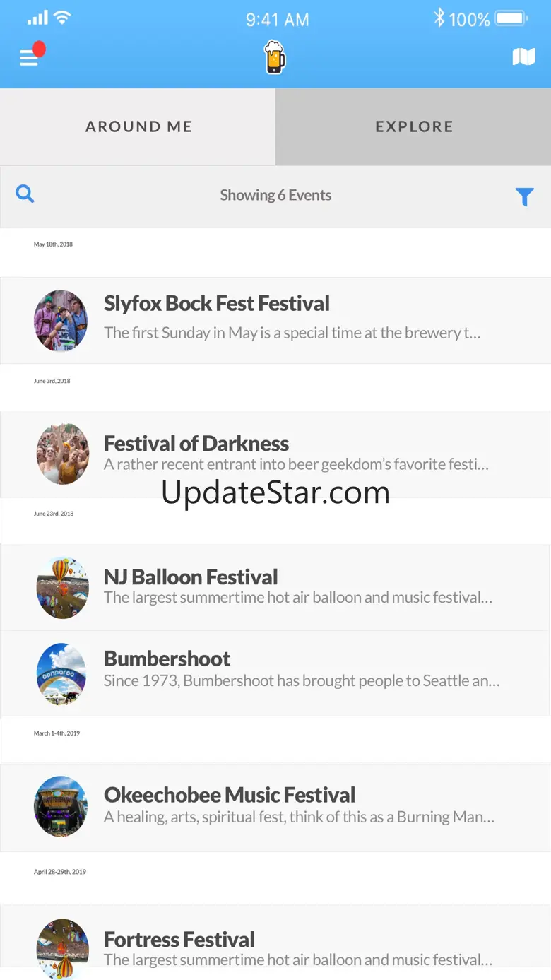Screen dimensions: 551x980
Task: Open the map view icon
Action: coord(523,57)
